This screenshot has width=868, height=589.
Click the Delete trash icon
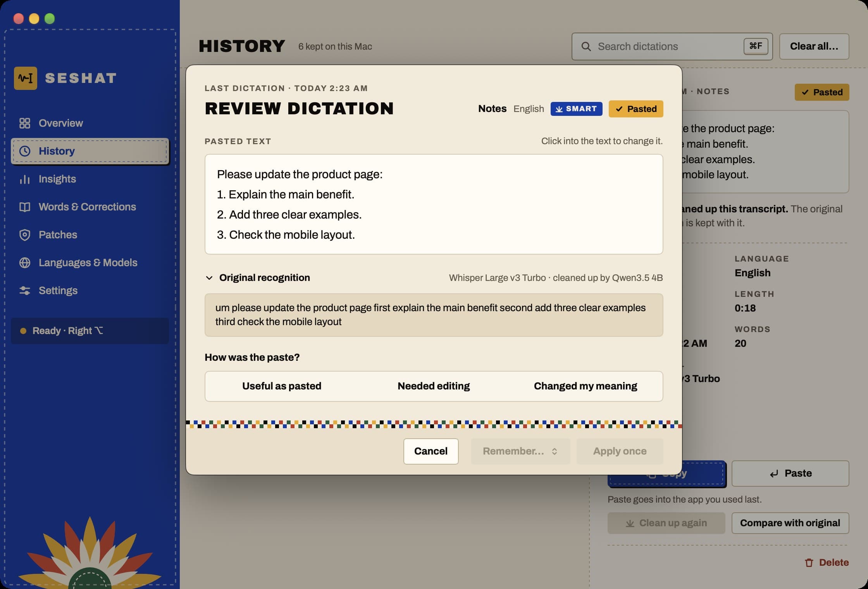point(809,563)
